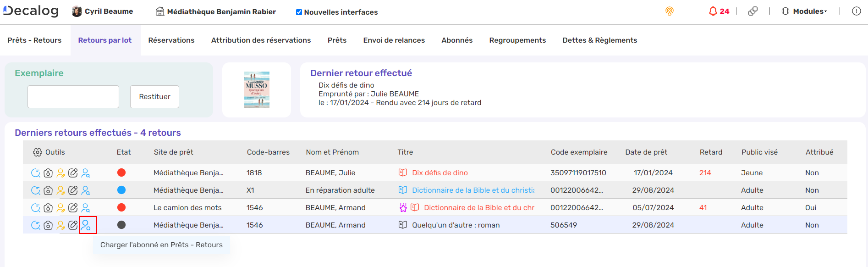Click pencil edit icon in En réparation adulte row

[x=73, y=190]
